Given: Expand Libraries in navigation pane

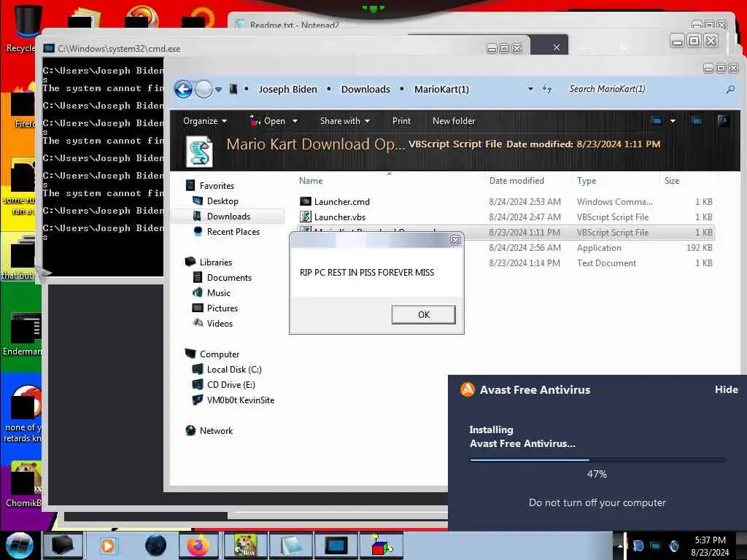Looking at the screenshot, I should [215, 262].
